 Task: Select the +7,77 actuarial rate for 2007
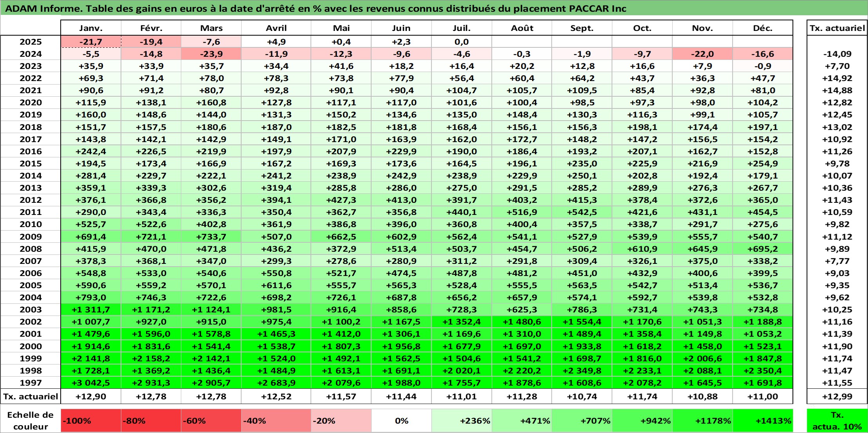pyautogui.click(x=837, y=261)
